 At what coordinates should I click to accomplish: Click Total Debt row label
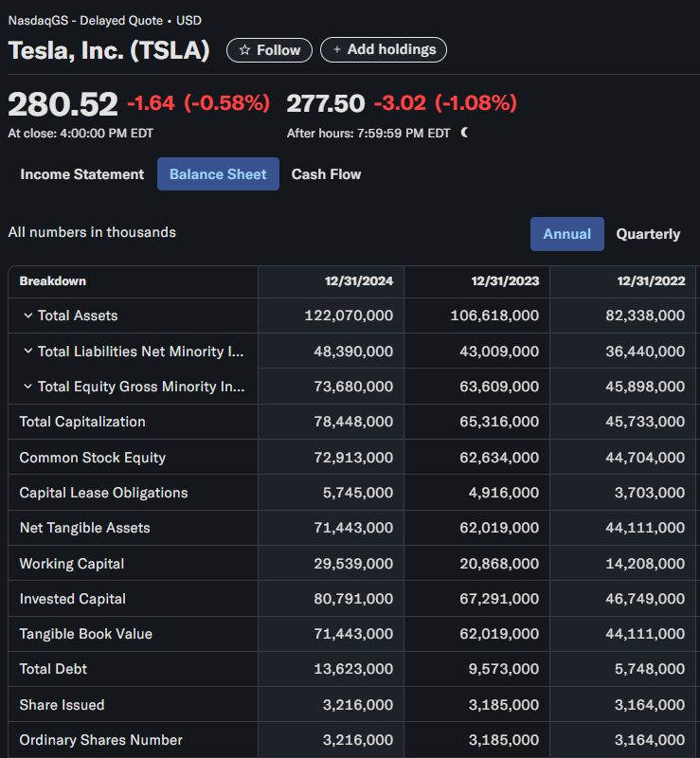click(x=53, y=669)
